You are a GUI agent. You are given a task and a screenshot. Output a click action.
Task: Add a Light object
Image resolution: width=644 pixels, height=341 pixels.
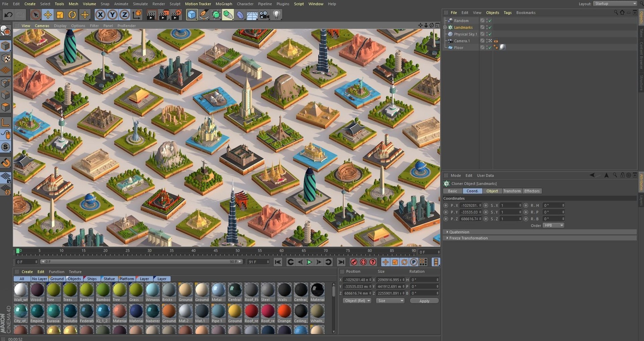pyautogui.click(x=276, y=15)
